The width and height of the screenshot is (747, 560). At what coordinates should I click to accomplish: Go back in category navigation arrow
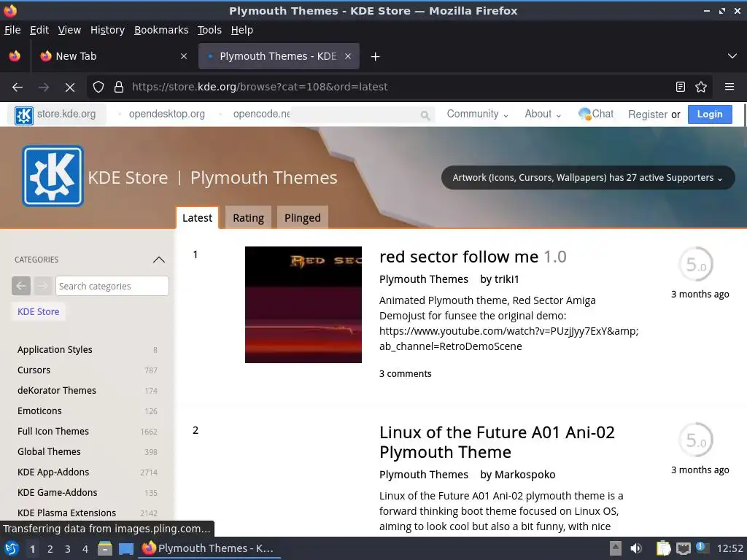pyautogui.click(x=21, y=286)
